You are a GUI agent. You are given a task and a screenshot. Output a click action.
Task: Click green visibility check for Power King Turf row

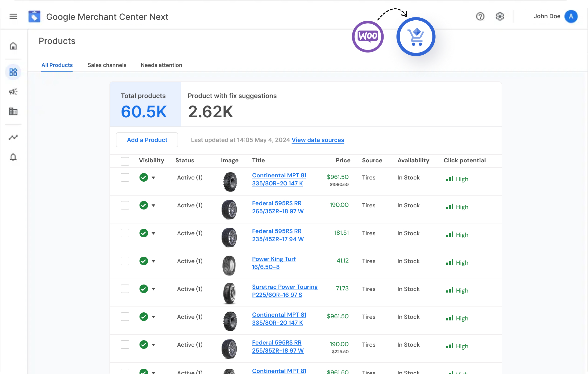[144, 261]
